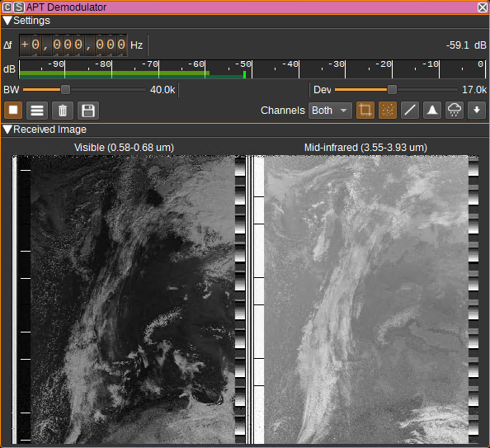490x448 pixels.
Task: Toggle the crop noise icon
Action: tap(365, 110)
